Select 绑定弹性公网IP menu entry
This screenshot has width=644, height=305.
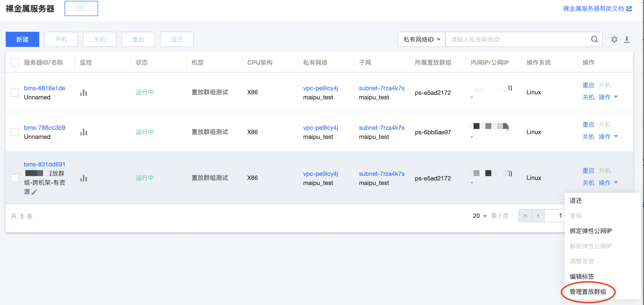click(x=591, y=231)
